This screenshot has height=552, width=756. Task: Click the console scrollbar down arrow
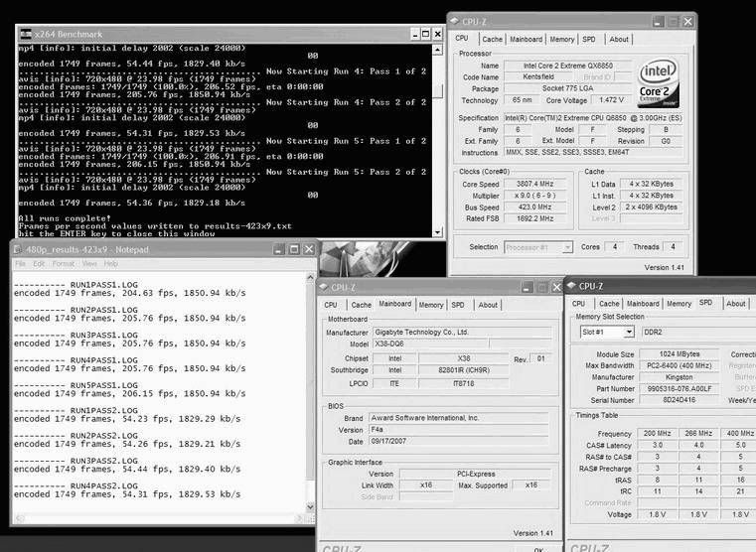click(x=437, y=232)
